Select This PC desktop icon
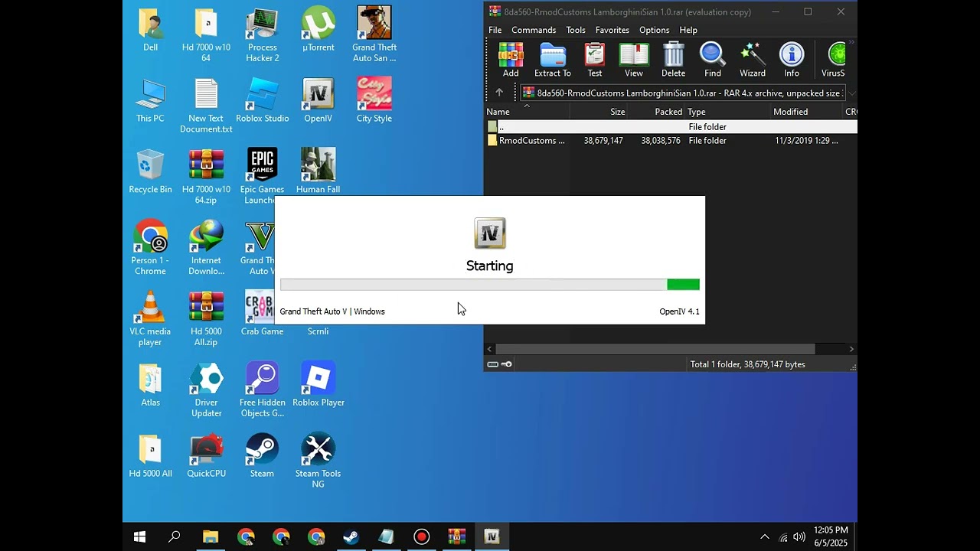This screenshot has height=551, width=980. pyautogui.click(x=150, y=101)
